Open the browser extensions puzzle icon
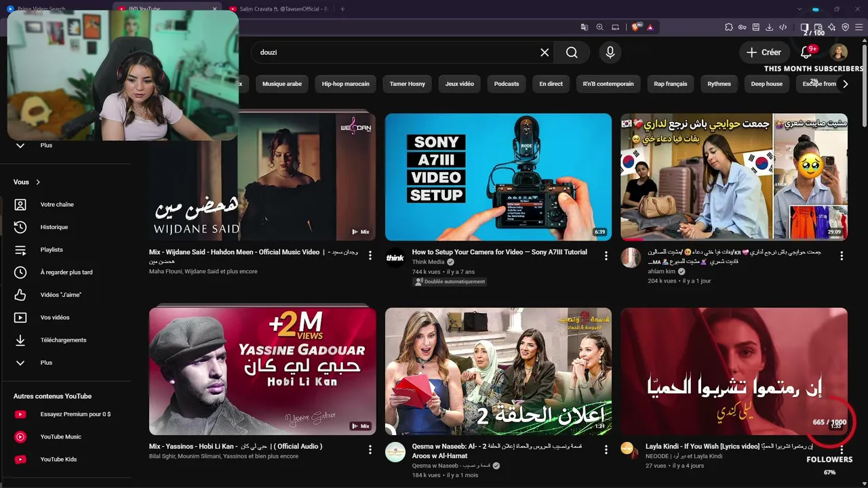Screen dimensions: 868x488 click(x=729, y=27)
